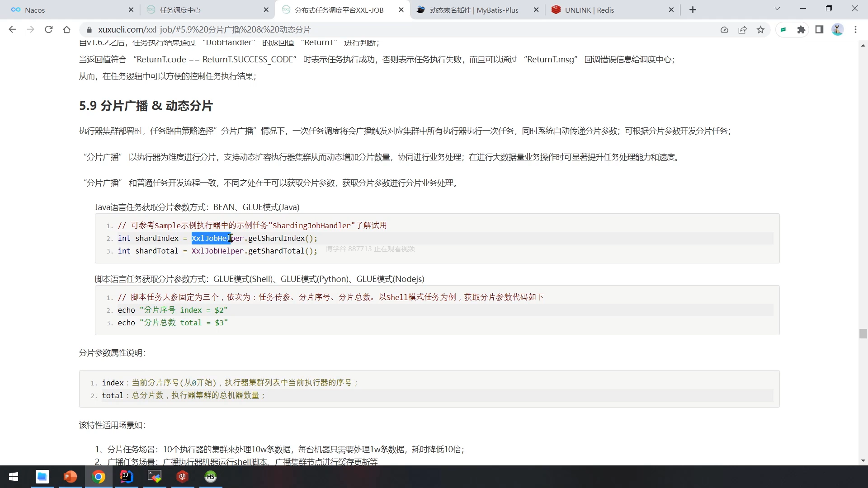Open the extensions puzzle icon
Image resolution: width=868 pixels, height=488 pixels.
click(x=801, y=29)
